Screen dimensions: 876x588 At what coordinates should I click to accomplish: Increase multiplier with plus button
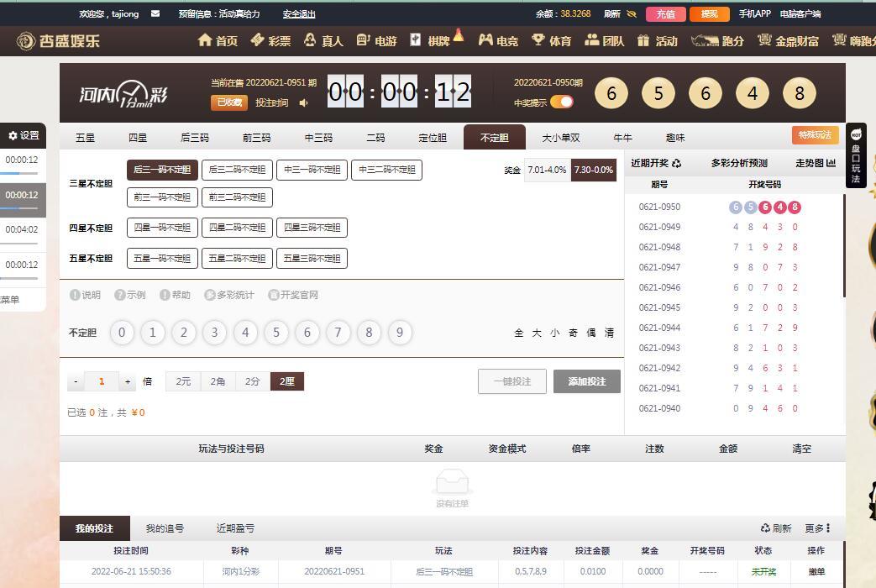(x=128, y=381)
